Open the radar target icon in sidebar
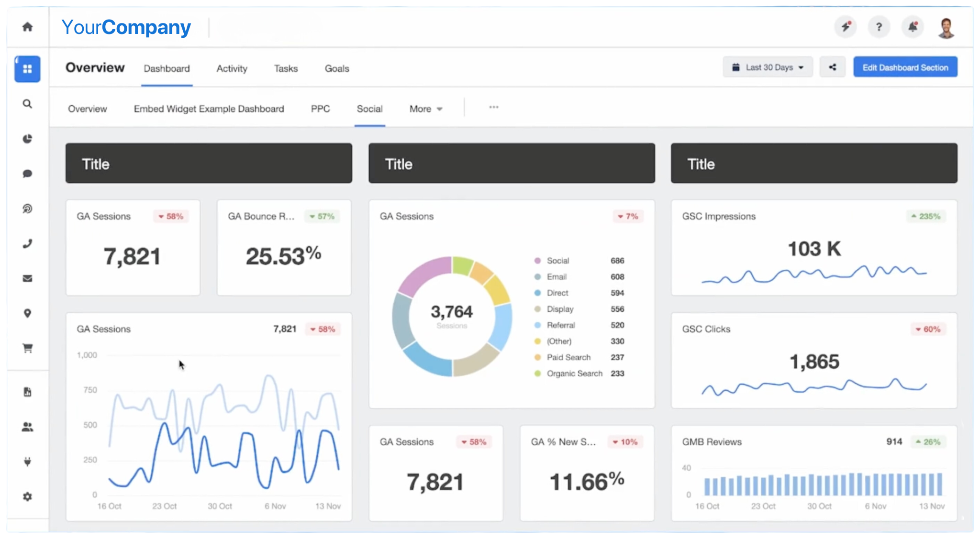Viewport: 980px width, 538px height. pyautogui.click(x=27, y=209)
